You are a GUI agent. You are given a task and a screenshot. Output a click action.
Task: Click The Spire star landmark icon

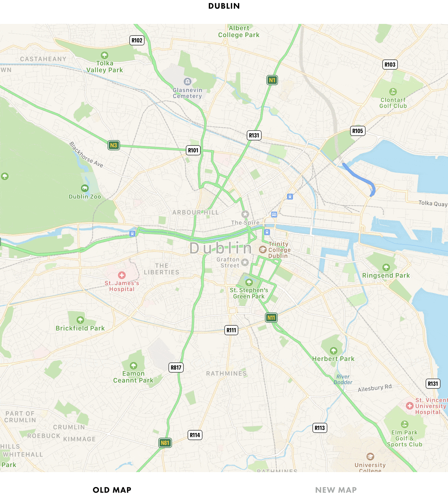245,214
